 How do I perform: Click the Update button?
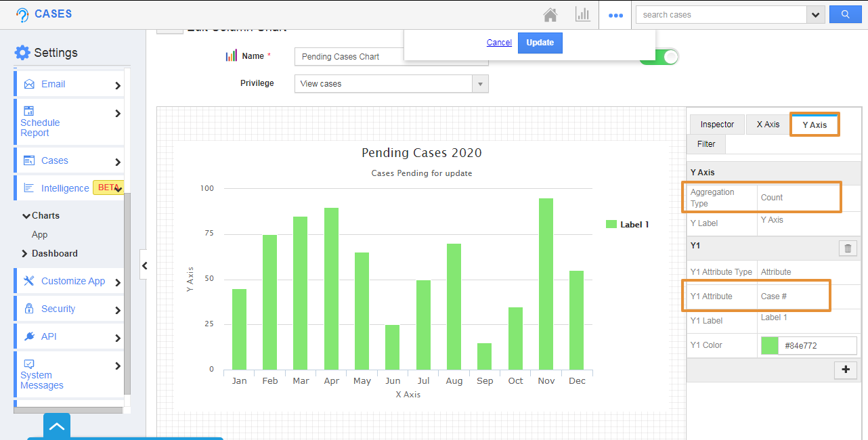[540, 43]
